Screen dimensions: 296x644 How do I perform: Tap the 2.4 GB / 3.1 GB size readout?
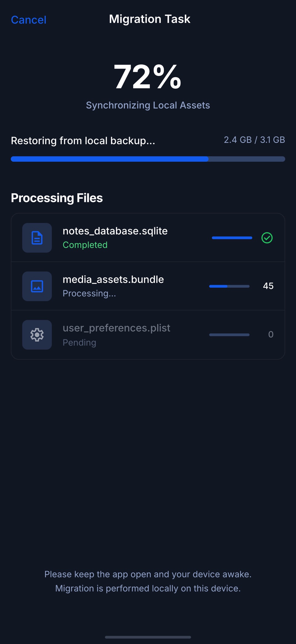click(254, 140)
